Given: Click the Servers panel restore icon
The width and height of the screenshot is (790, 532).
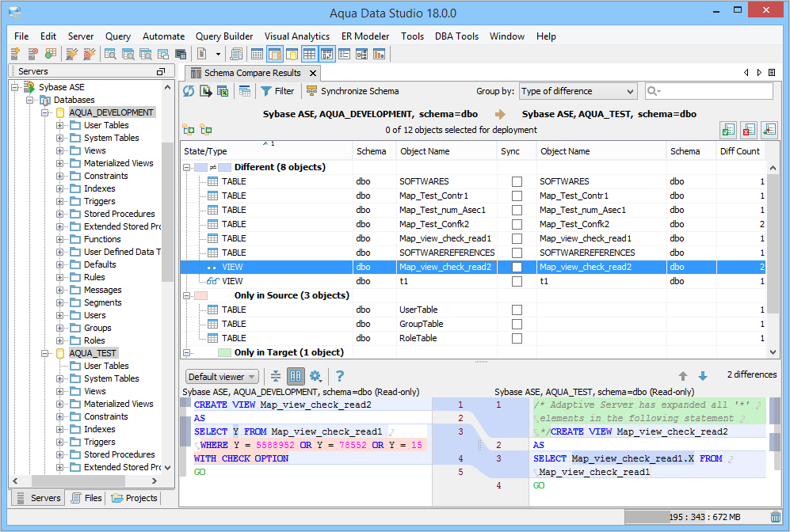Looking at the screenshot, I should tap(161, 71).
